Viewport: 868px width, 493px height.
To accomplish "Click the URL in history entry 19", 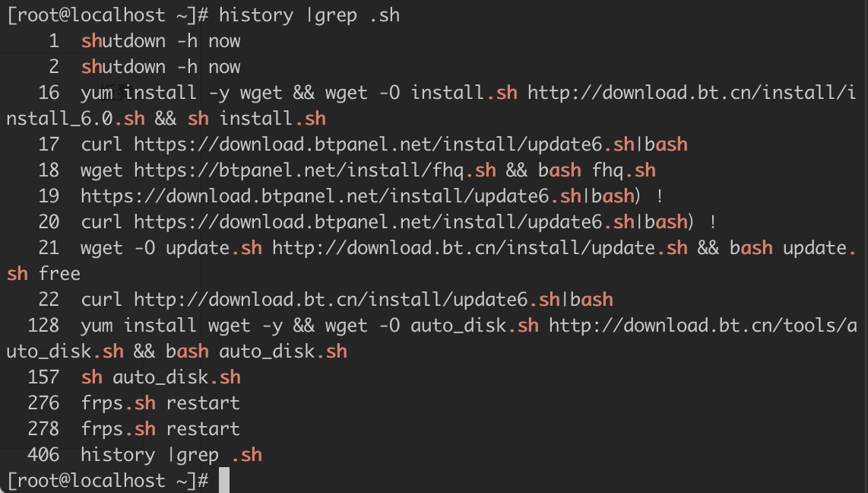I will 331,196.
